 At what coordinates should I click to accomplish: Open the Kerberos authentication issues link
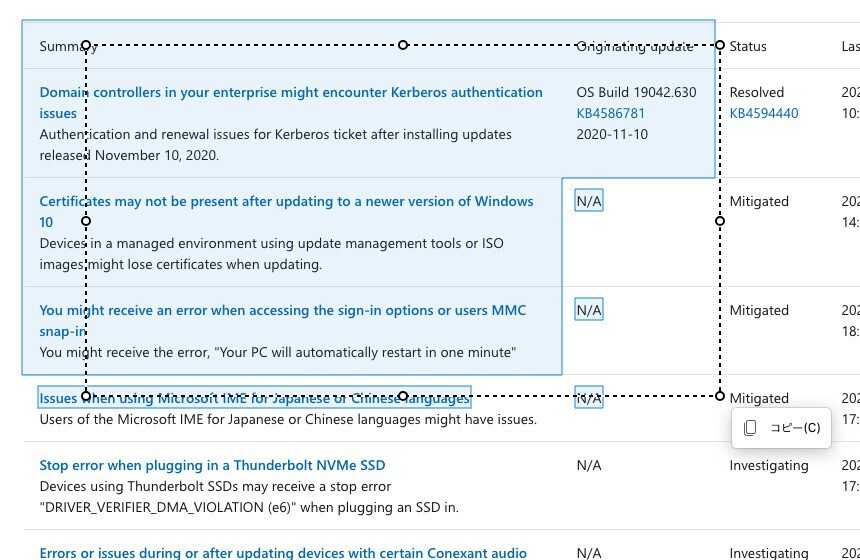click(x=290, y=92)
